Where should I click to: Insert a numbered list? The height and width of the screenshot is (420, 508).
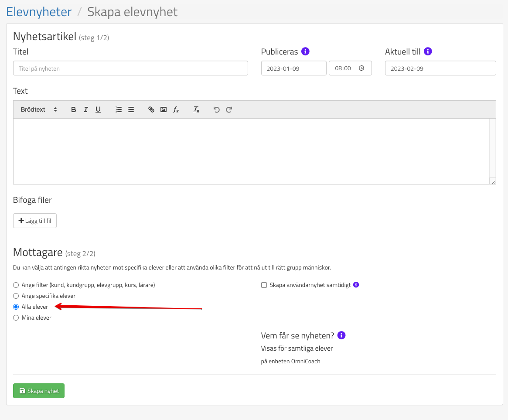119,109
